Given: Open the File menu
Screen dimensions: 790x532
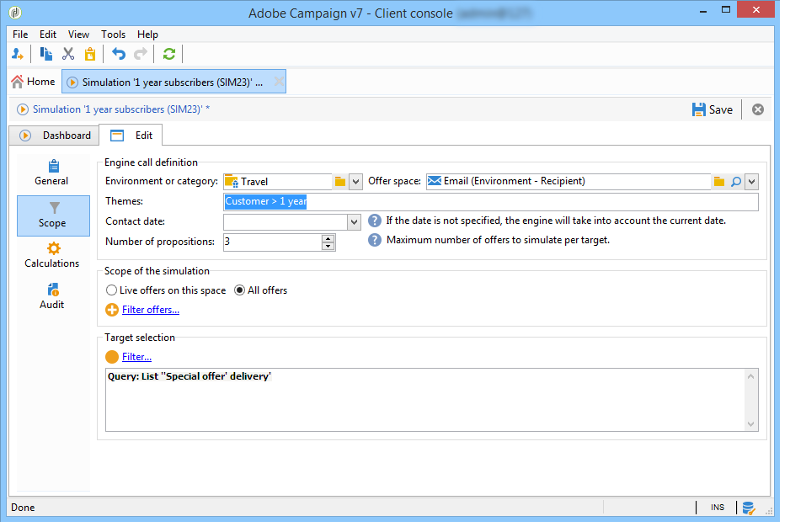Looking at the screenshot, I should (20, 35).
